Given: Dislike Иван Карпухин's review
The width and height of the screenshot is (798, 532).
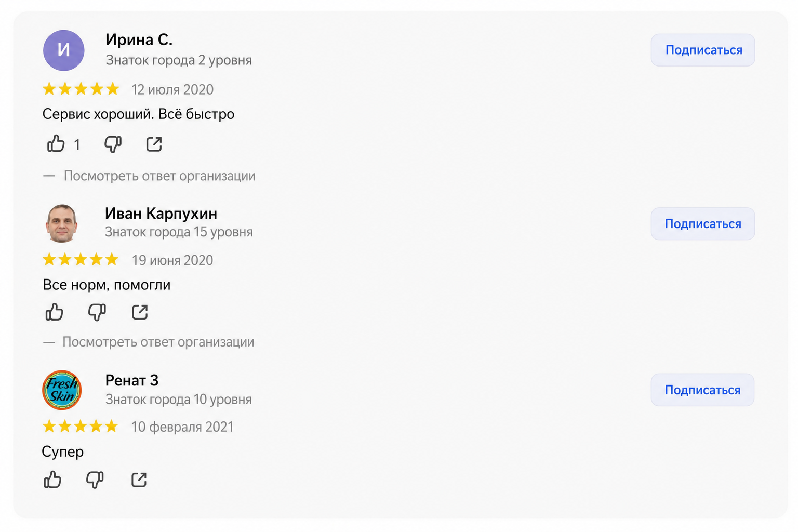Looking at the screenshot, I should [x=97, y=312].
